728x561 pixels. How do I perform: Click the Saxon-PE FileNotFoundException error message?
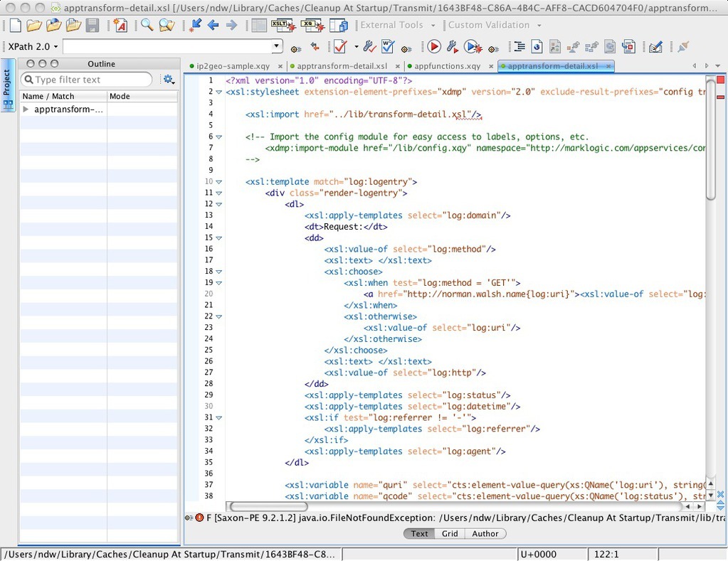click(465, 518)
